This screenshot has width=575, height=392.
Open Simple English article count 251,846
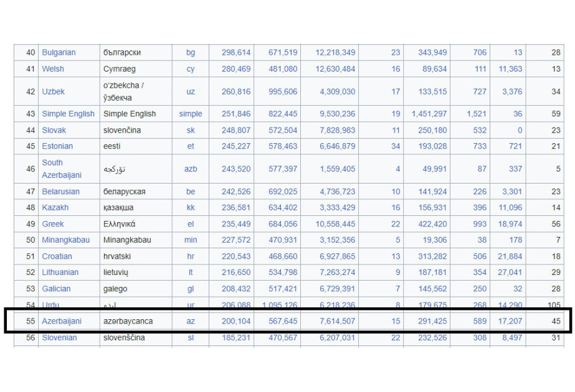[x=236, y=114]
